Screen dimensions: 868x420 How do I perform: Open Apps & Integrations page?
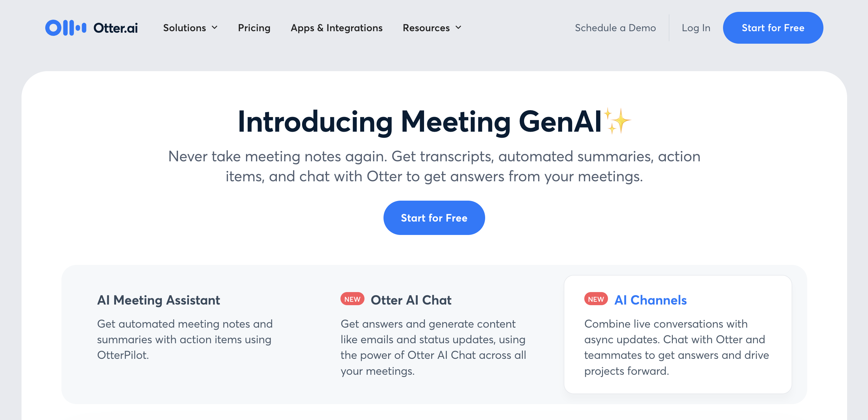tap(336, 28)
